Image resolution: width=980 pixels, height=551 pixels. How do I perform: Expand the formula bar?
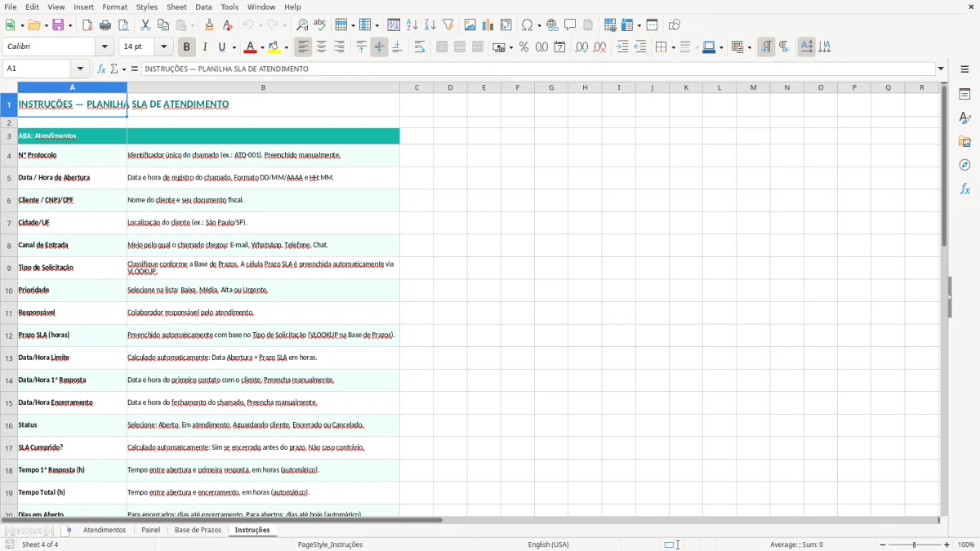[941, 69]
